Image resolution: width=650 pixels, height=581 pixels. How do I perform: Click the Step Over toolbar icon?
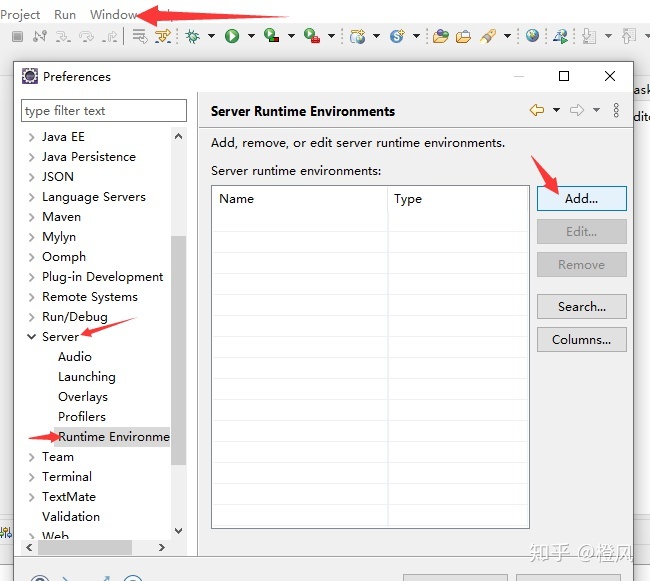(x=86, y=36)
